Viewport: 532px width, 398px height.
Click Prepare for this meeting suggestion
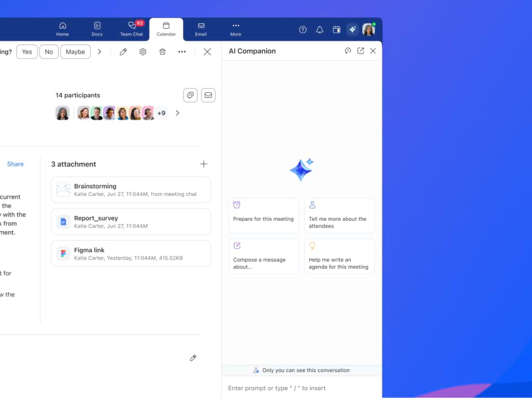(264, 215)
